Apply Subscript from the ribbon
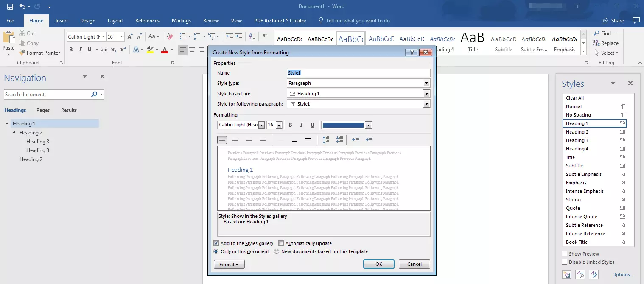 point(114,50)
